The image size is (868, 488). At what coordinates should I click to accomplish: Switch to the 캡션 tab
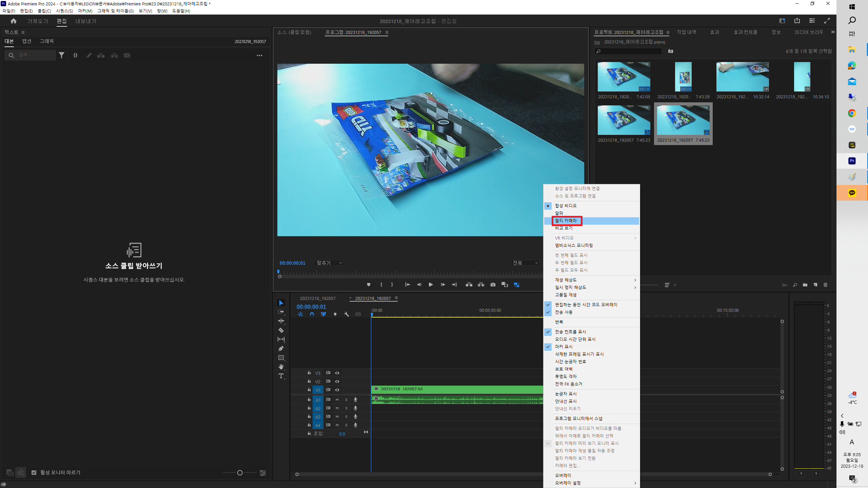coord(27,41)
